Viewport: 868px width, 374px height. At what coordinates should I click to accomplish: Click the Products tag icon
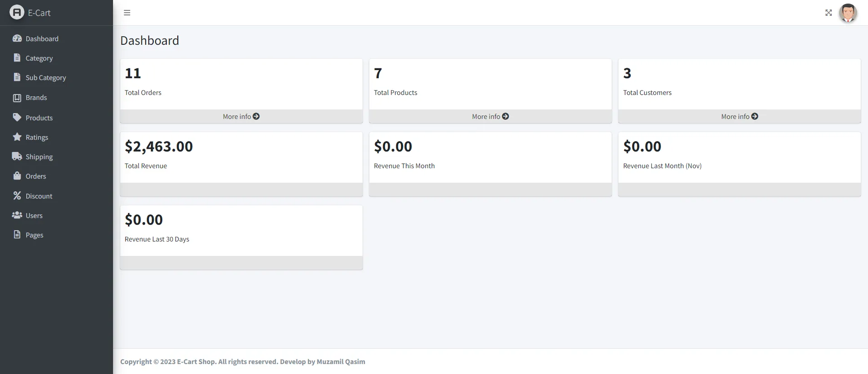[17, 118]
